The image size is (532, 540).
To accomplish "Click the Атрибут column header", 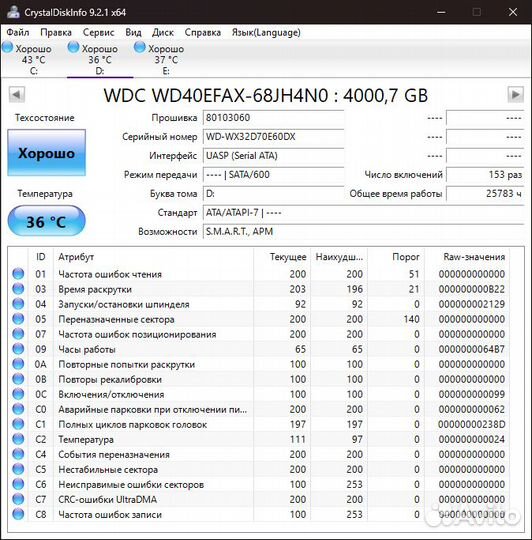I will coord(154,257).
